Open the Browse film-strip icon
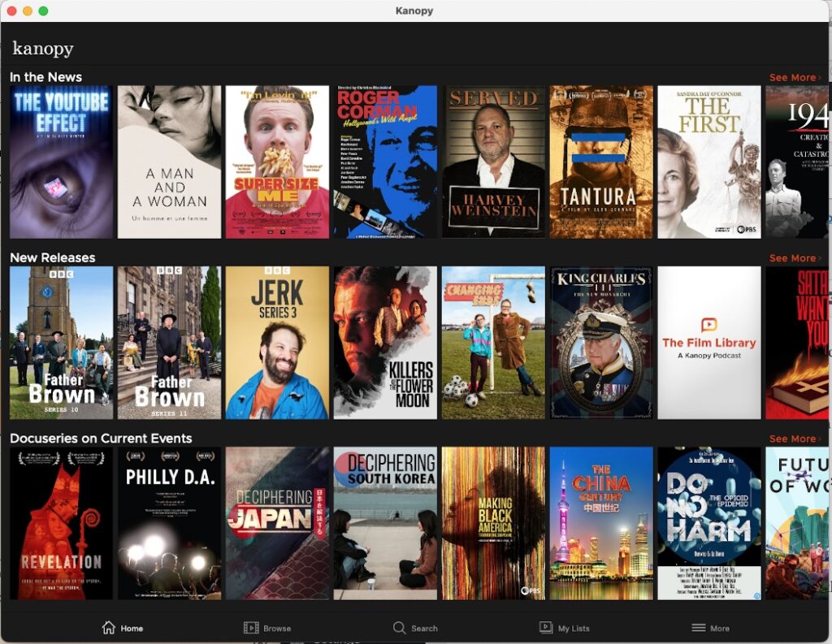Screen dimensions: 832x644 coord(251,628)
